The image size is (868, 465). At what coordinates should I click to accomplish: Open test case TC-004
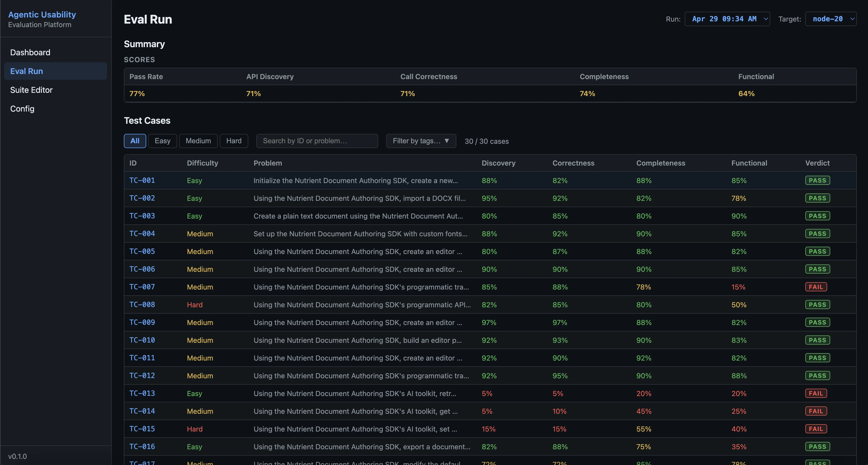tap(142, 233)
